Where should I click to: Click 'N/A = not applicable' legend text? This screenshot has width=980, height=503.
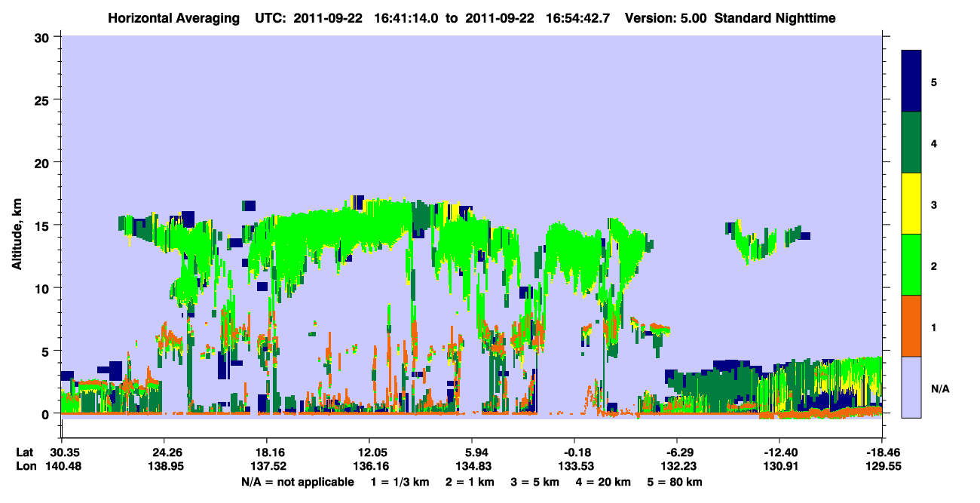297,482
